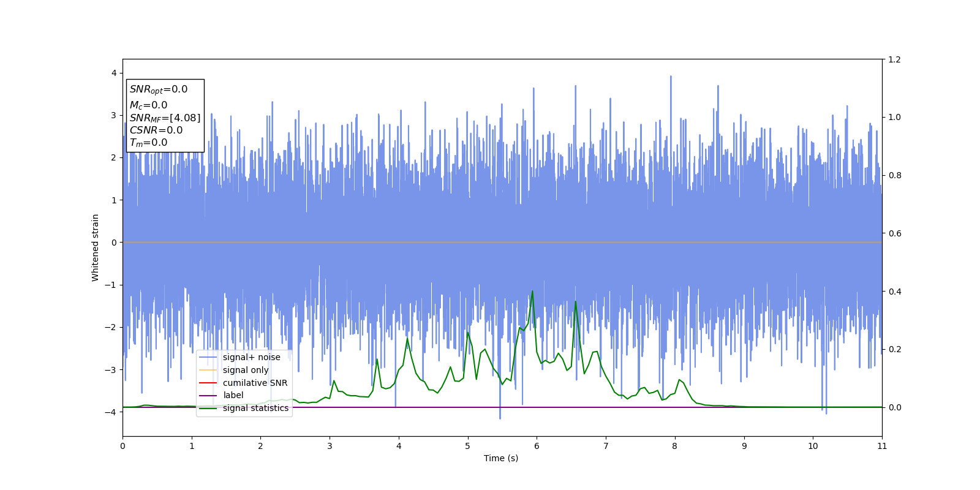Click the left y-axis tick label 4

coord(114,73)
